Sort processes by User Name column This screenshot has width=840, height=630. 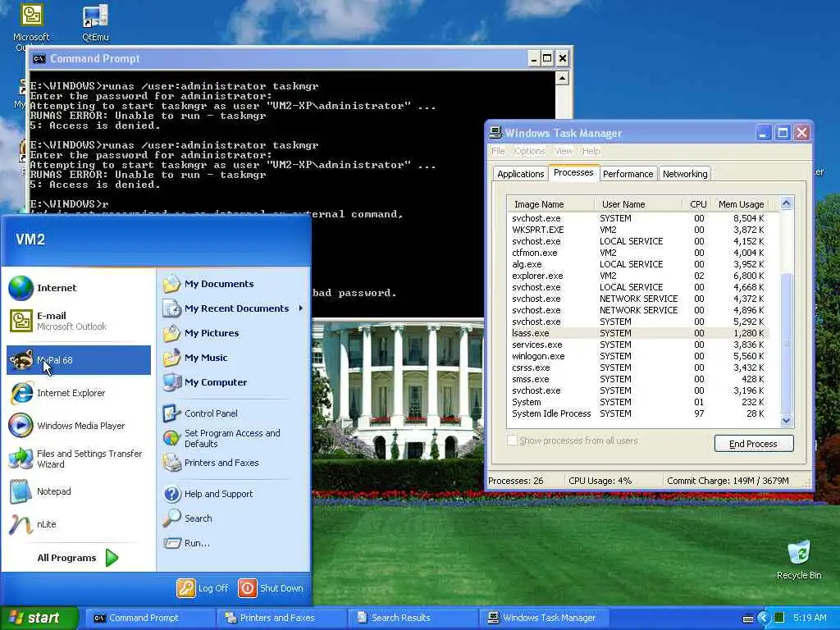pos(638,204)
